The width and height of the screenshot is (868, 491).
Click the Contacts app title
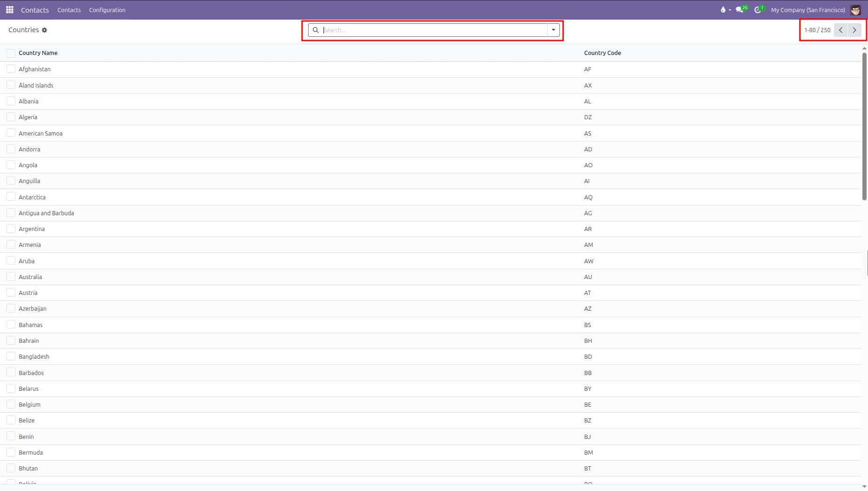(35, 10)
